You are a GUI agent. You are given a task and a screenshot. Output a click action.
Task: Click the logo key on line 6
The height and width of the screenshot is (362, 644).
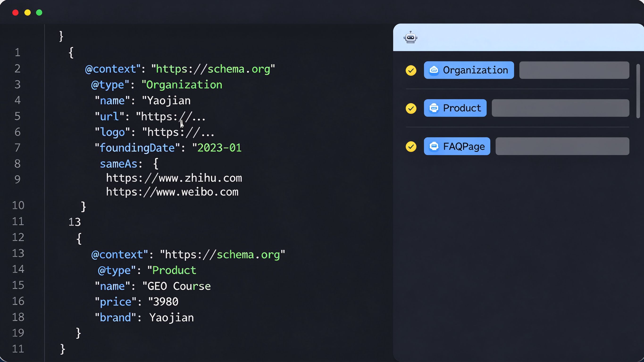point(112,132)
